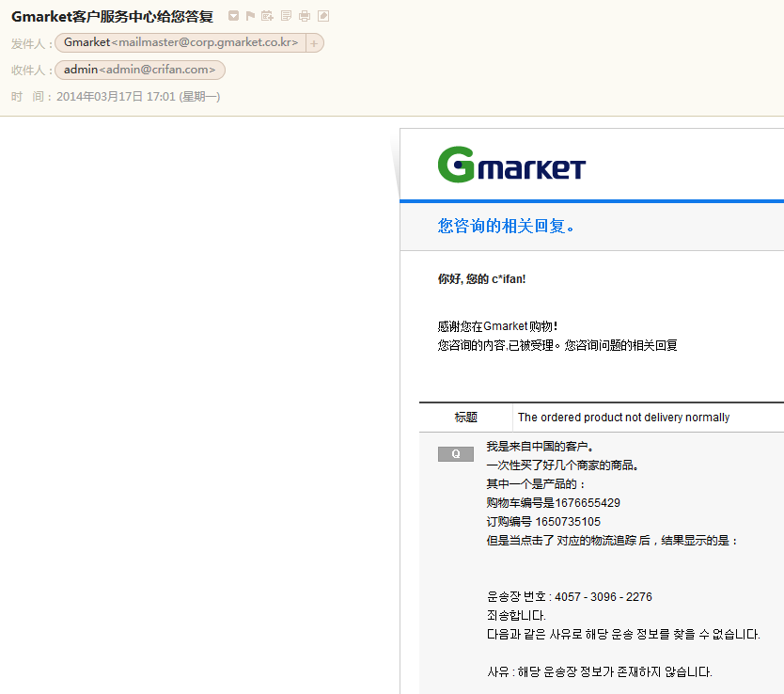Image resolution: width=784 pixels, height=694 pixels.
Task: Click the heading '您咨询的相关回复。'
Action: pos(506,226)
